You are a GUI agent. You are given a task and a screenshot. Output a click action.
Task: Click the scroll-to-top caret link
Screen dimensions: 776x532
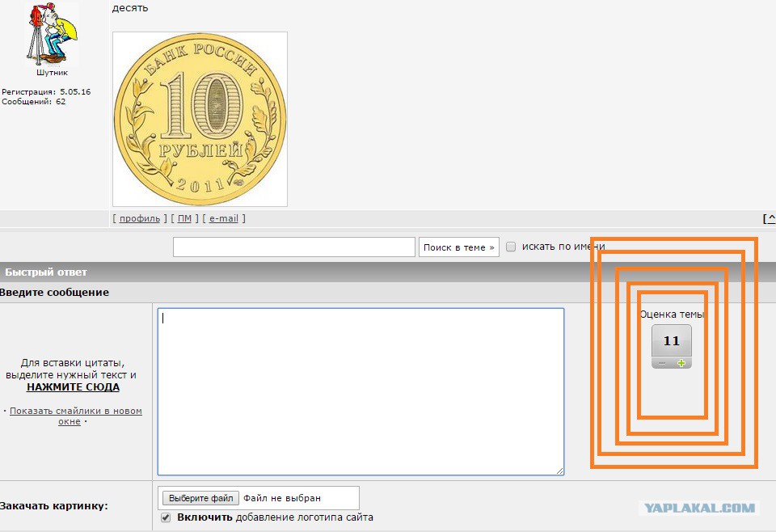(770, 218)
